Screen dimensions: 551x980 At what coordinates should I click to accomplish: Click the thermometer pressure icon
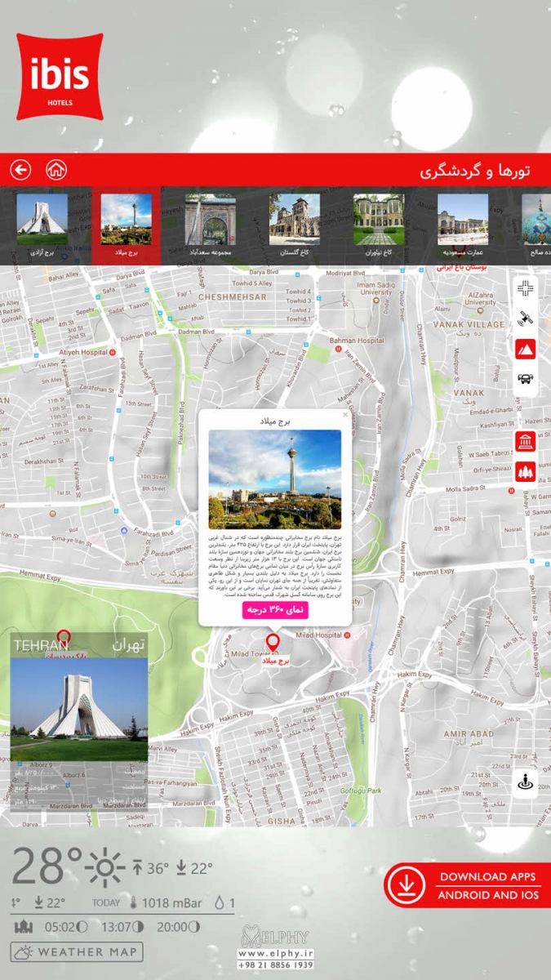pyautogui.click(x=134, y=903)
